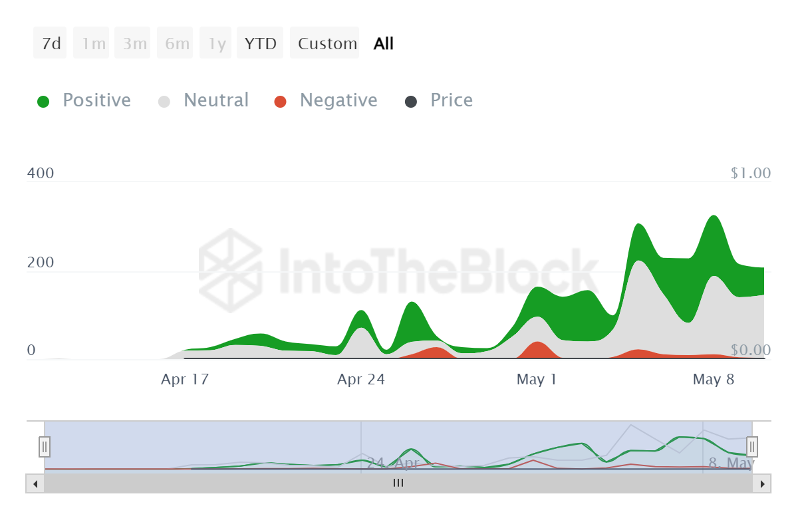
Task: Select the 1m range button
Action: tap(92, 44)
